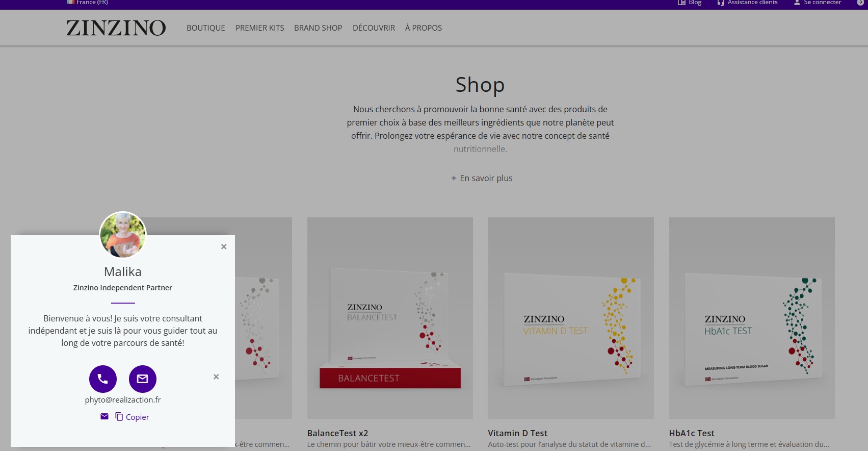Open the HbA1c Test product image
The image size is (868, 451).
752,318
